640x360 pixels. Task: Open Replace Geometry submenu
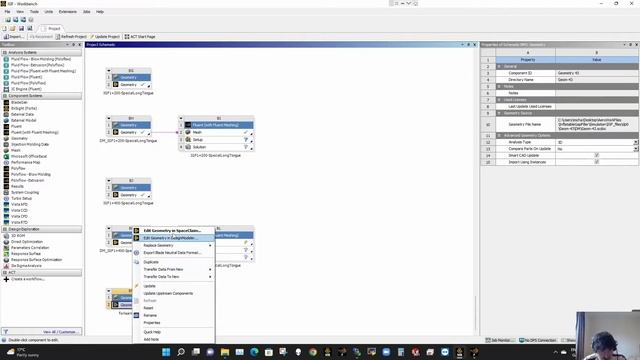pyautogui.click(x=158, y=245)
